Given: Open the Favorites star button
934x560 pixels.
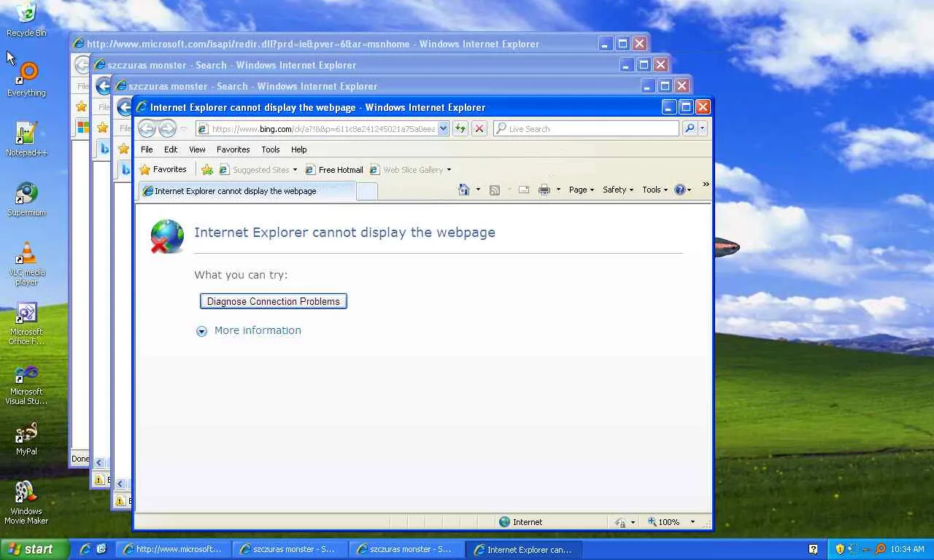Looking at the screenshot, I should click(163, 170).
